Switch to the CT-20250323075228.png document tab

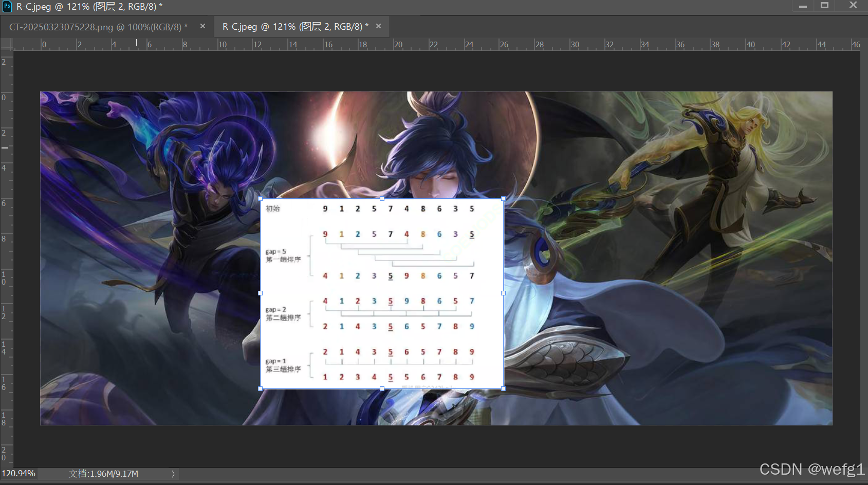tap(98, 27)
